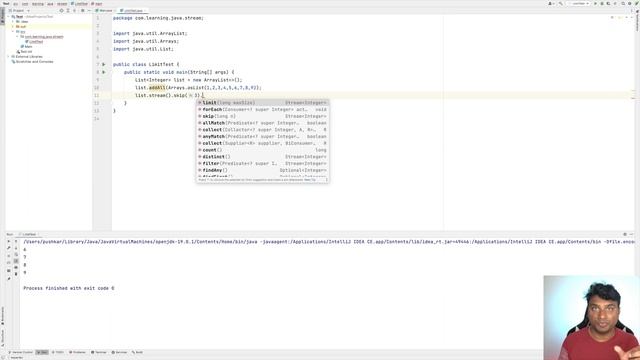Viewport: 640px width, 360px height.
Task: Build project with the hammer icon
Action: pyautogui.click(x=560, y=4)
